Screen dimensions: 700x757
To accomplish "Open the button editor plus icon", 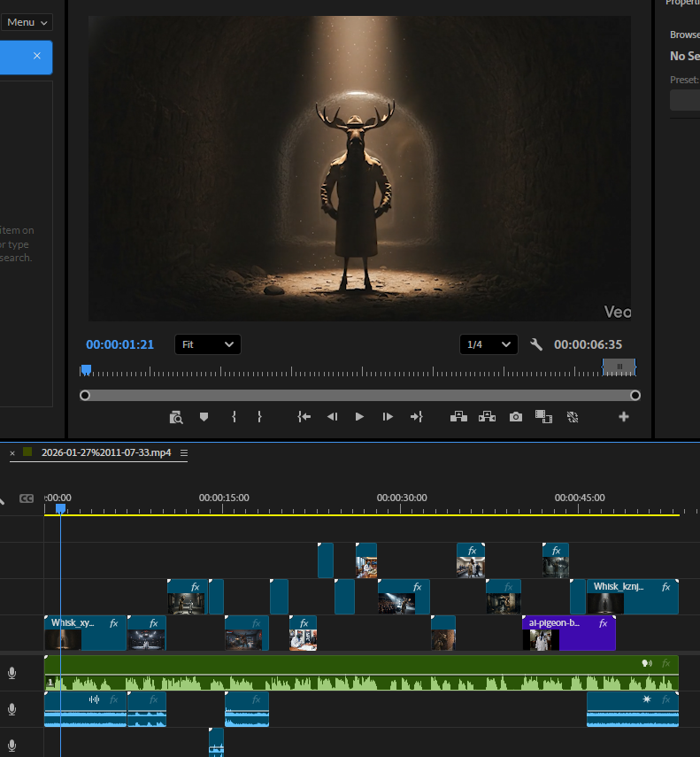I will (624, 417).
